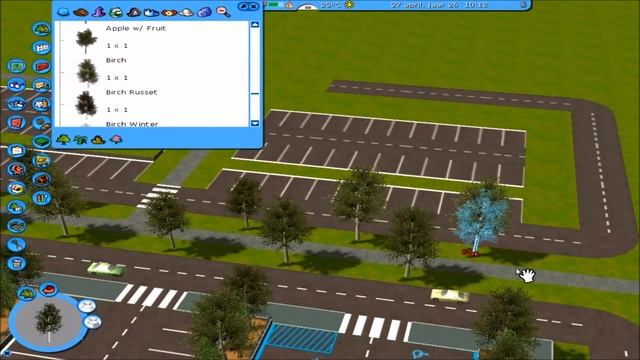This screenshot has width=640, height=360.
Task: Select the blue blob theme tab
Action: (x=204, y=12)
